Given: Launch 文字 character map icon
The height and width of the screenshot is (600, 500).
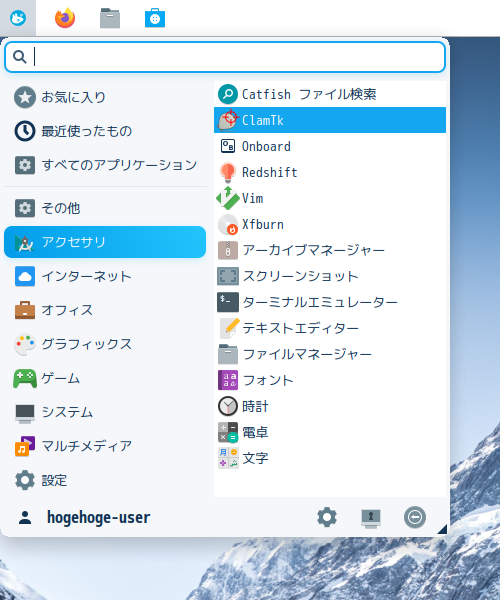Looking at the screenshot, I should pos(228,458).
